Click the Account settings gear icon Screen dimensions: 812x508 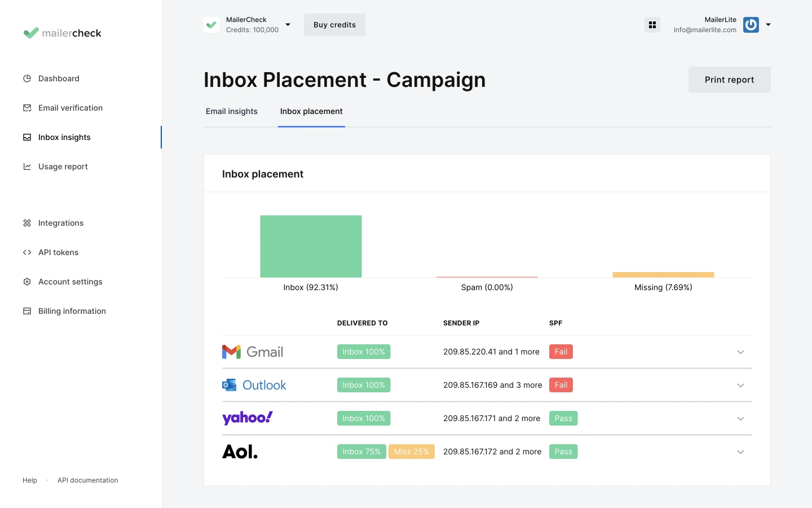(x=27, y=282)
